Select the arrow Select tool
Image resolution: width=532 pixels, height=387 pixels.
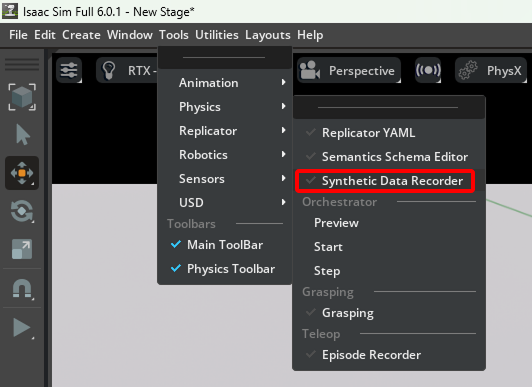click(22, 135)
